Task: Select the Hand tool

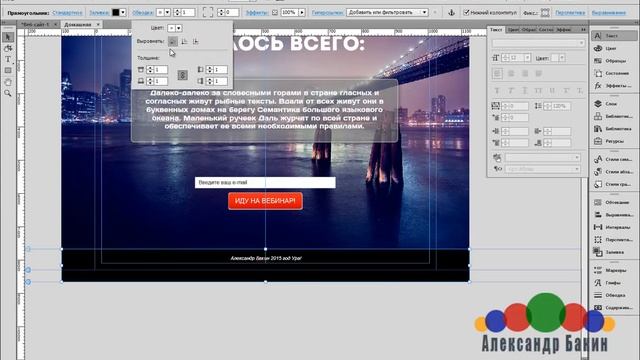Action: click(x=8, y=82)
